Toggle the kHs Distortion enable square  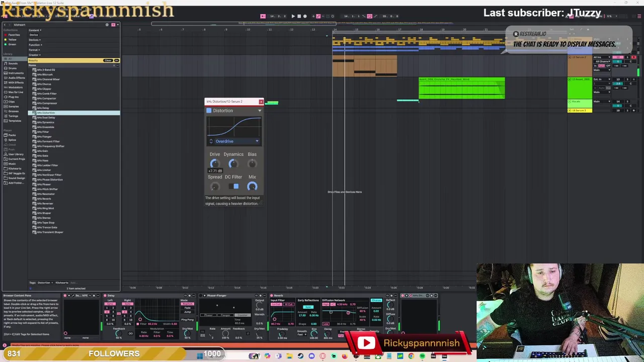209,111
